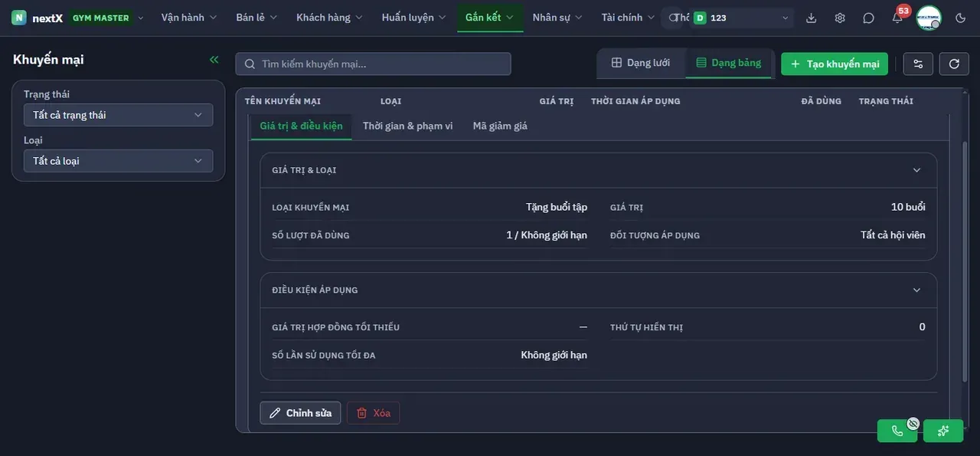Open notifications bell with 53 badge
This screenshot has height=456, width=980.
pos(897,18)
